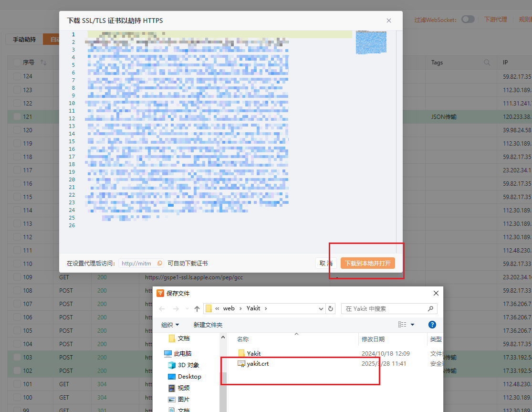The image size is (532, 412).
Task: Open the view options dropdown arrow
Action: (x=413, y=325)
